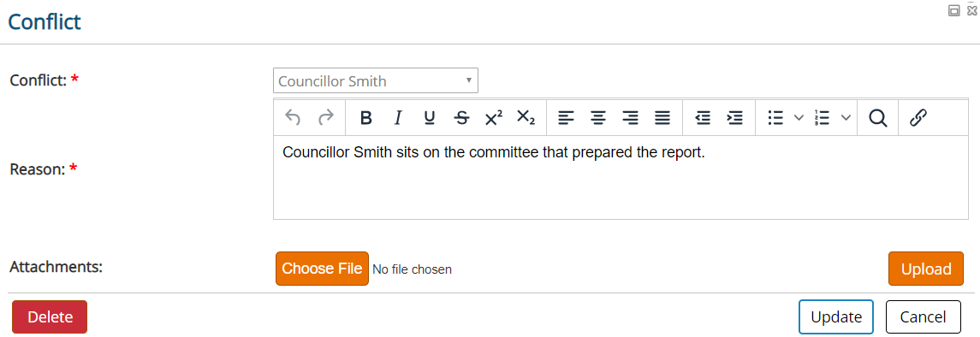Toggle subscript formatting

tap(526, 117)
